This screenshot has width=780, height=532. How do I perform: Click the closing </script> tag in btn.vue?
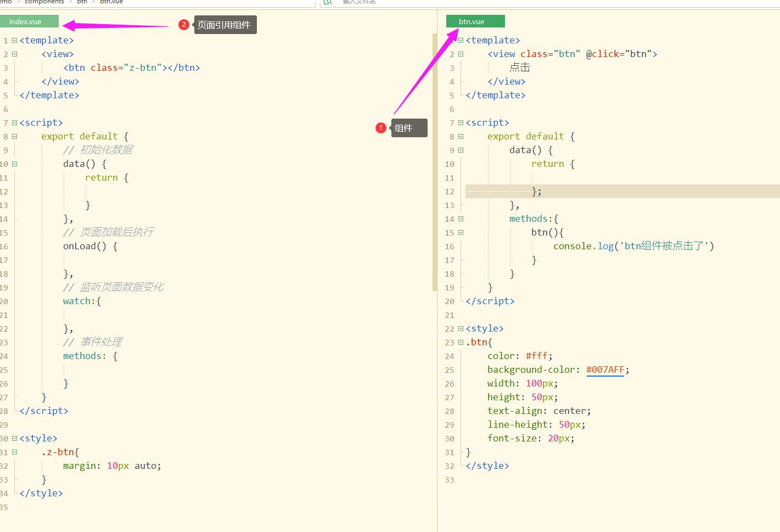pyautogui.click(x=490, y=301)
